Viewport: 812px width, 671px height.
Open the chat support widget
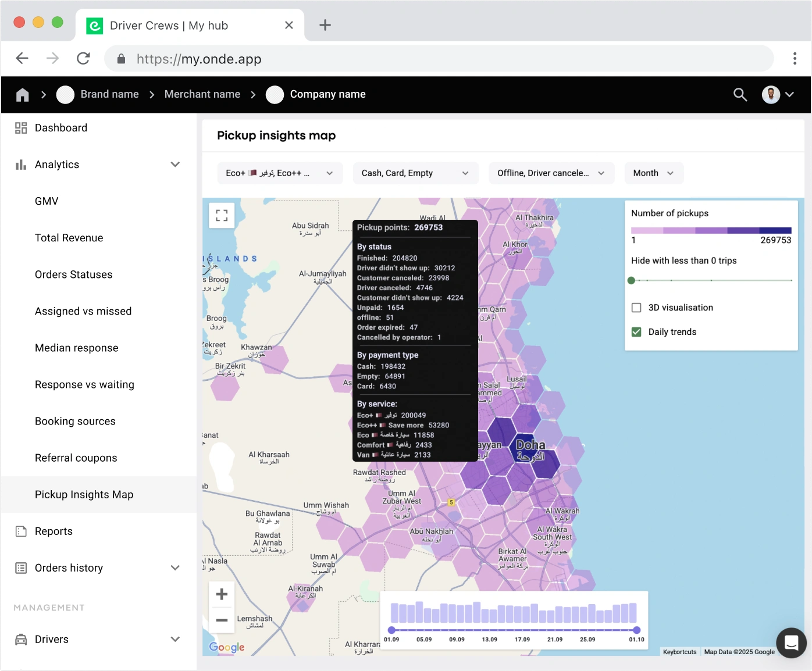pyautogui.click(x=791, y=643)
